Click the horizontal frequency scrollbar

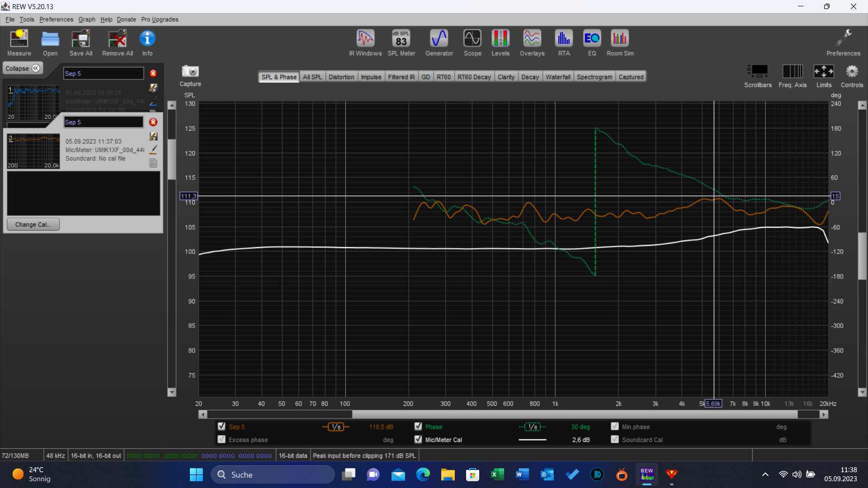[x=574, y=414]
